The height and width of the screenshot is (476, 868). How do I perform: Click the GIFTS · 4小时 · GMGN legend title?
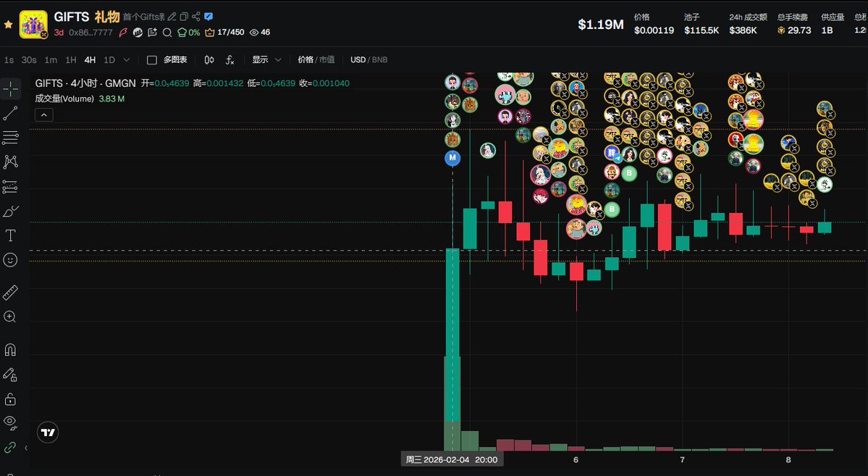click(85, 83)
